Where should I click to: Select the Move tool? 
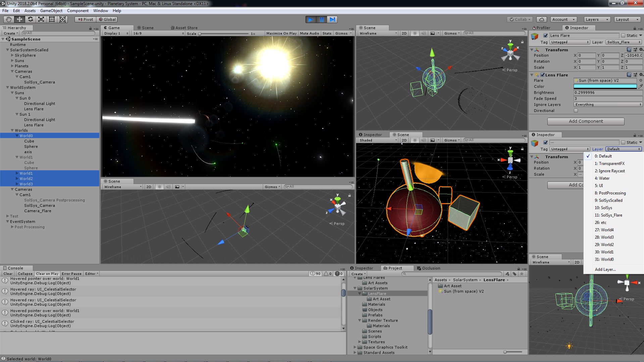(x=19, y=19)
